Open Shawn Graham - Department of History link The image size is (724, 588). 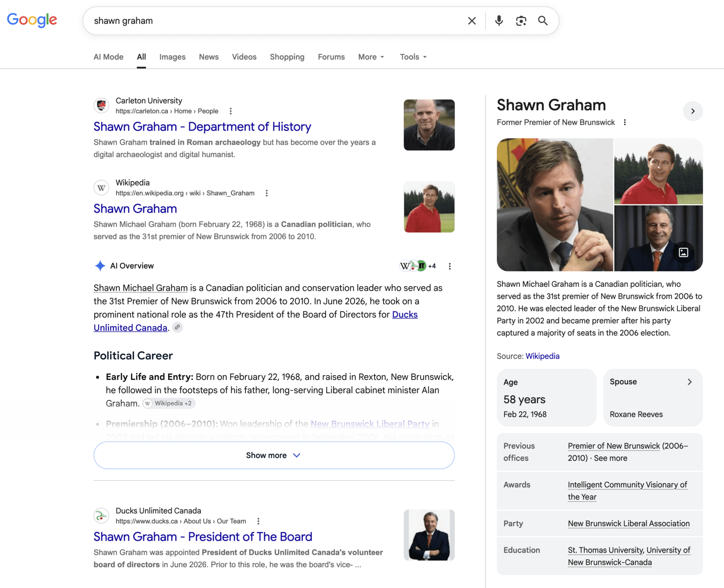(202, 127)
